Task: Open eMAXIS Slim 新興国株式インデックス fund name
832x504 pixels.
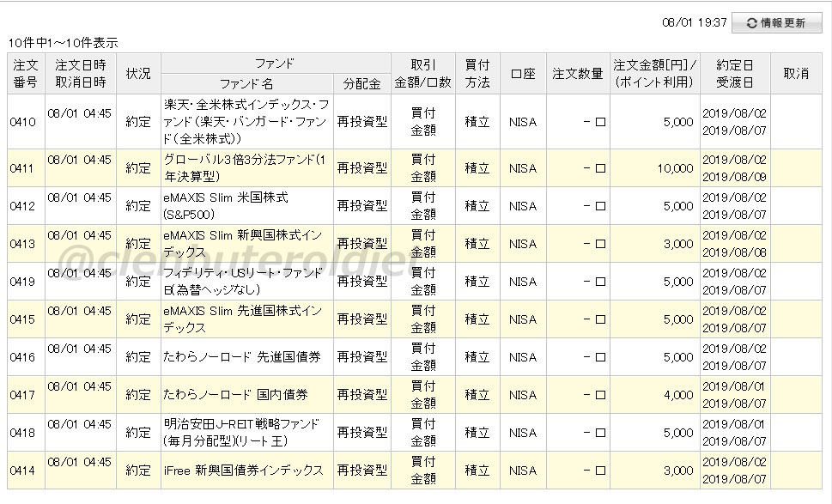Action: (x=242, y=244)
